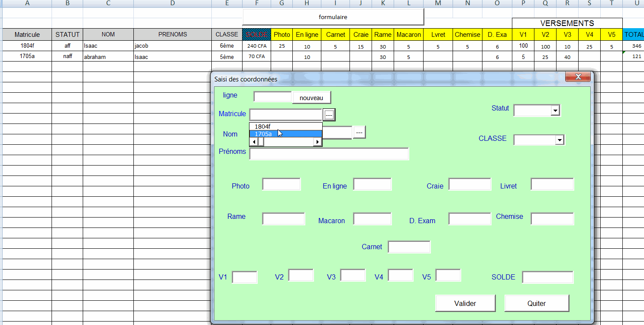Close the Saisi des coordonnées dialog

point(578,77)
